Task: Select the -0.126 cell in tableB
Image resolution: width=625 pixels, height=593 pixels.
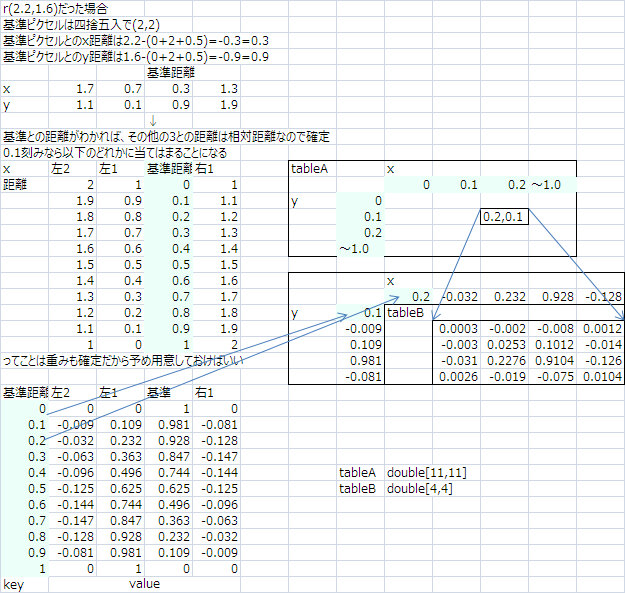Action: (x=603, y=361)
